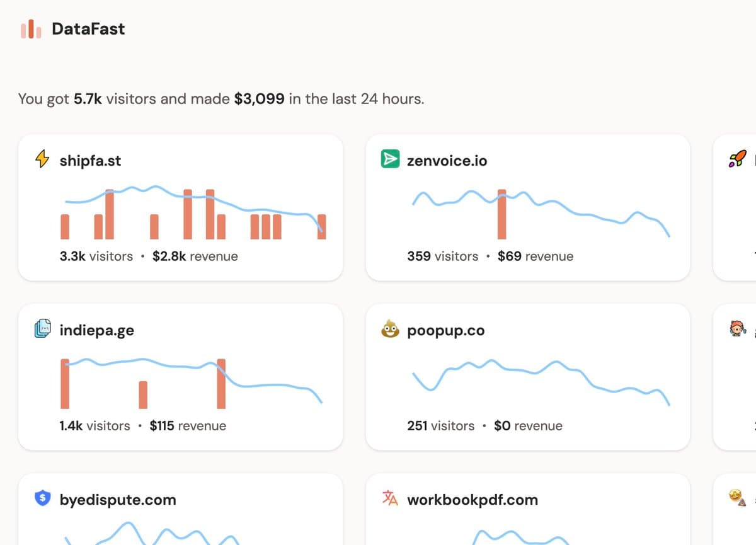Click "$115 revenue" on indiepa.ge card
The image size is (756, 545).
pos(188,426)
